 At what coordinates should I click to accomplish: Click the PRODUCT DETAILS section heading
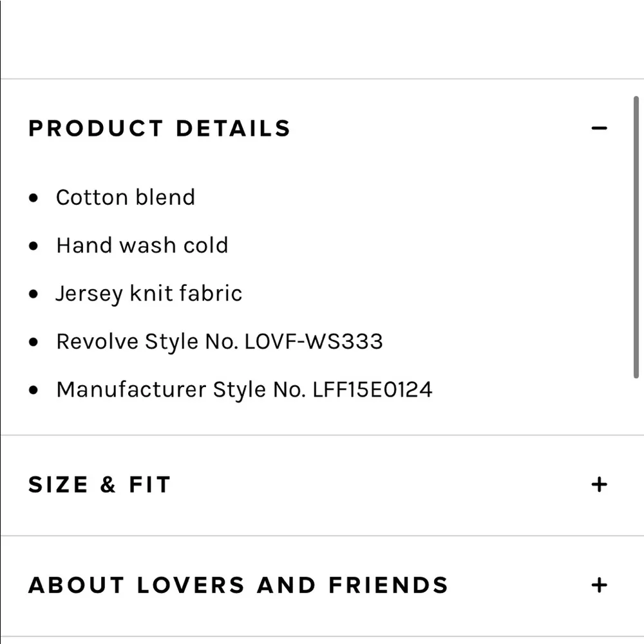click(x=160, y=128)
